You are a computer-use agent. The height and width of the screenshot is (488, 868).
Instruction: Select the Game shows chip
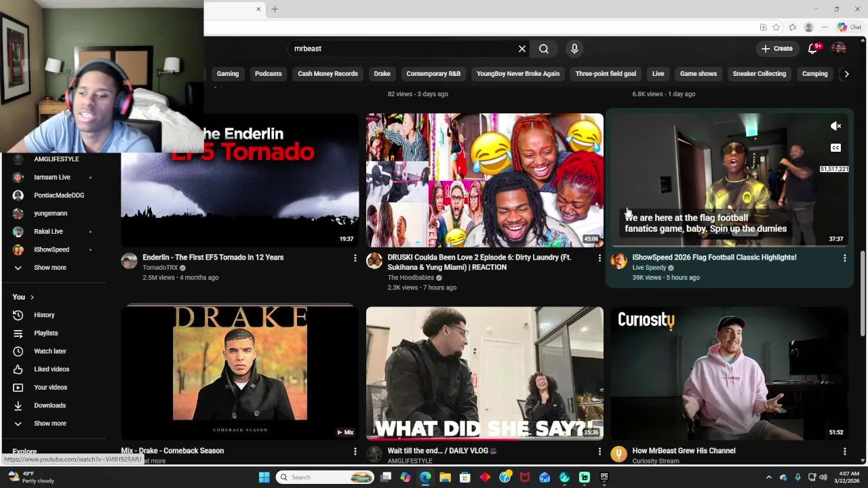click(x=698, y=74)
